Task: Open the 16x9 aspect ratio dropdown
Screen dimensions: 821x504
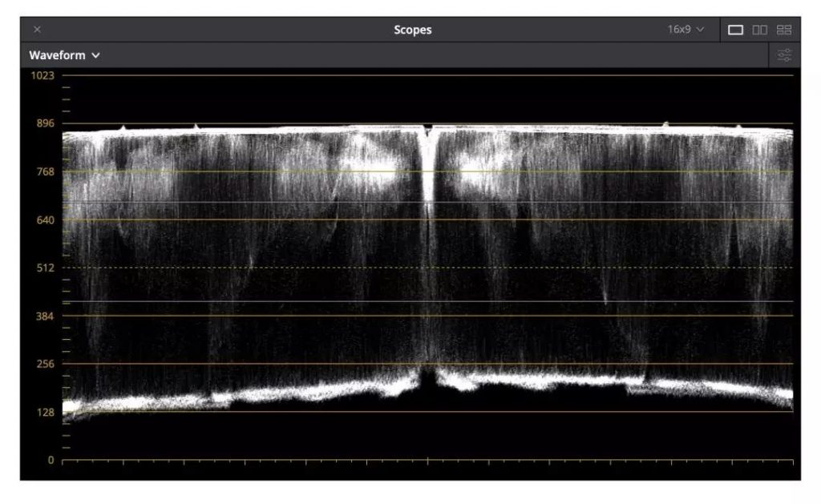Action: (686, 30)
